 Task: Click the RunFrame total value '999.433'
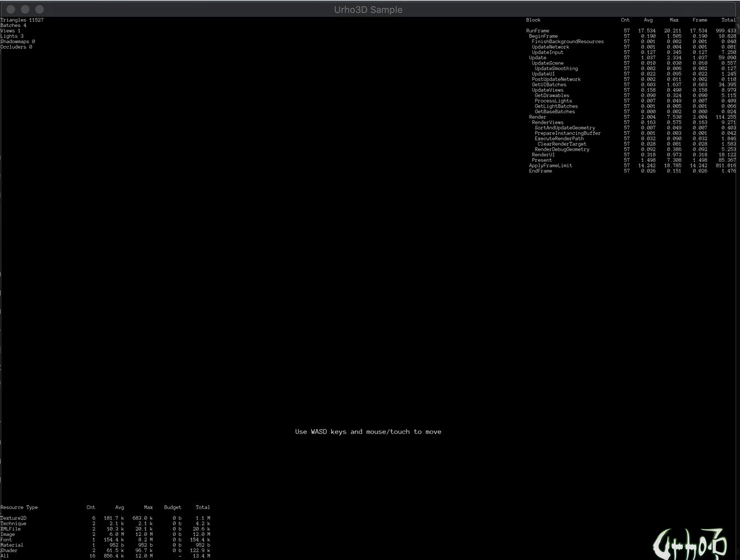pyautogui.click(x=726, y=31)
